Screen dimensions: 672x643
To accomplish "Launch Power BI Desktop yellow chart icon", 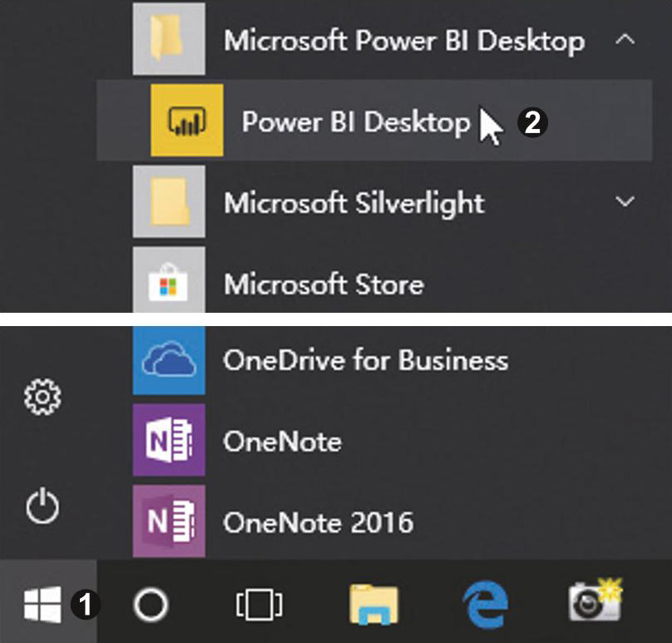I will (x=187, y=121).
